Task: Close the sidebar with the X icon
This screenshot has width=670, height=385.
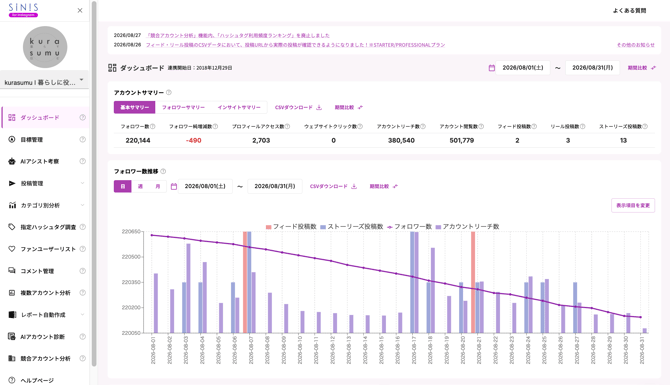Action: click(x=80, y=10)
